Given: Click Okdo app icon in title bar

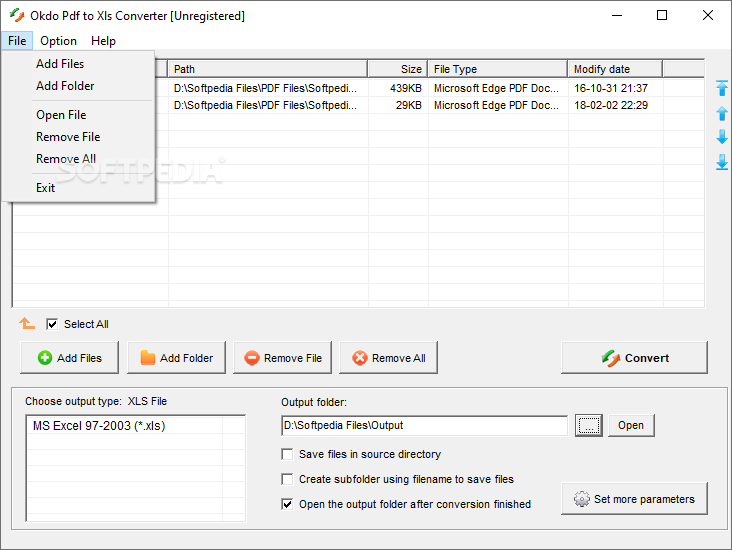Looking at the screenshot, I should 17,15.
